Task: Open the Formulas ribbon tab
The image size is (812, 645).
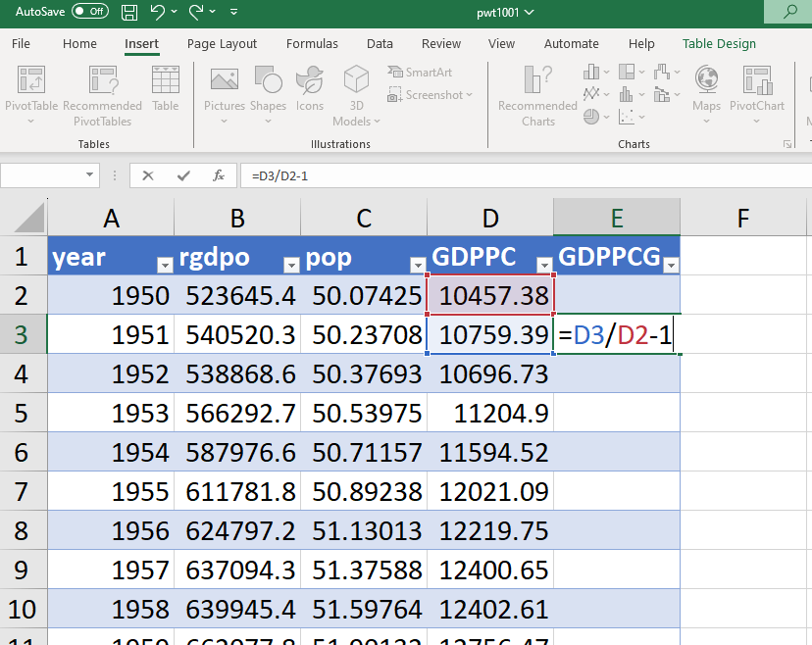Action: (x=312, y=44)
